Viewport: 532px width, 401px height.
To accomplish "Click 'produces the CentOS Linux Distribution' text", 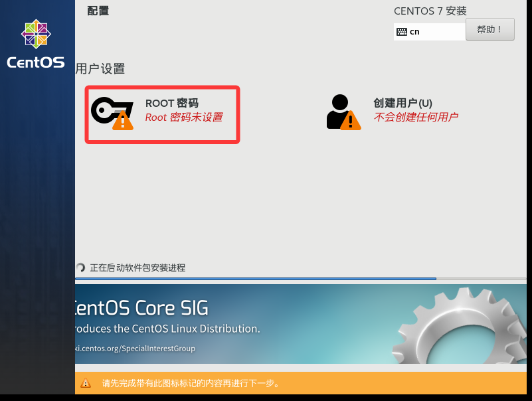I will pyautogui.click(x=167, y=329).
